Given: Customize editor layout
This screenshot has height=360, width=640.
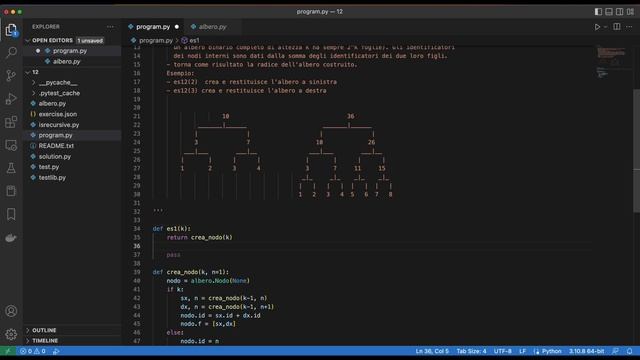Looking at the screenshot, I should (x=630, y=11).
